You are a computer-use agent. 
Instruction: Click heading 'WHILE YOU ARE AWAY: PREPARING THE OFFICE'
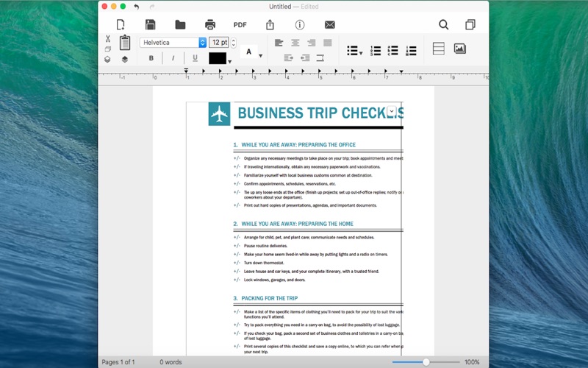click(298, 144)
